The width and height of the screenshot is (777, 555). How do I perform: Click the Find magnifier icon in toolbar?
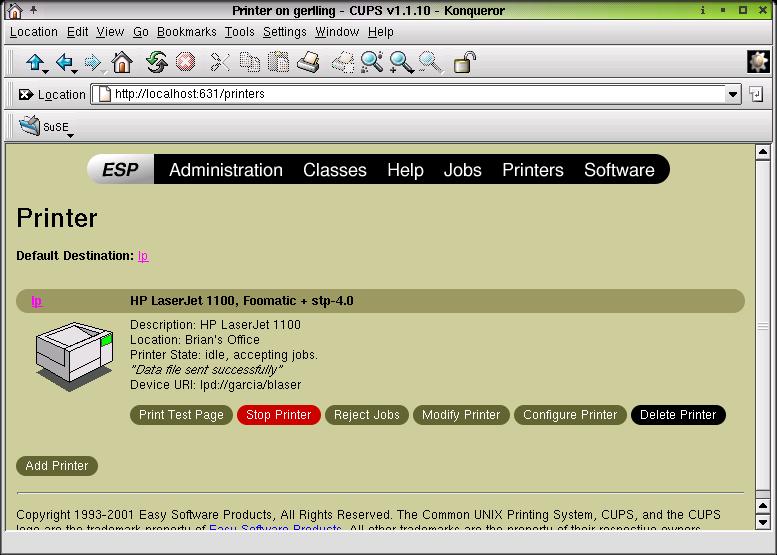pos(372,63)
